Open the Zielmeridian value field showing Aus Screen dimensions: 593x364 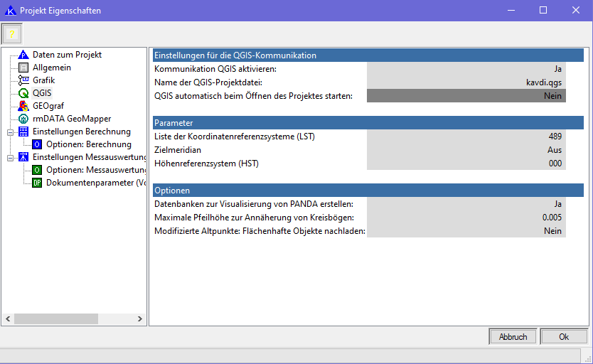pyautogui.click(x=466, y=150)
